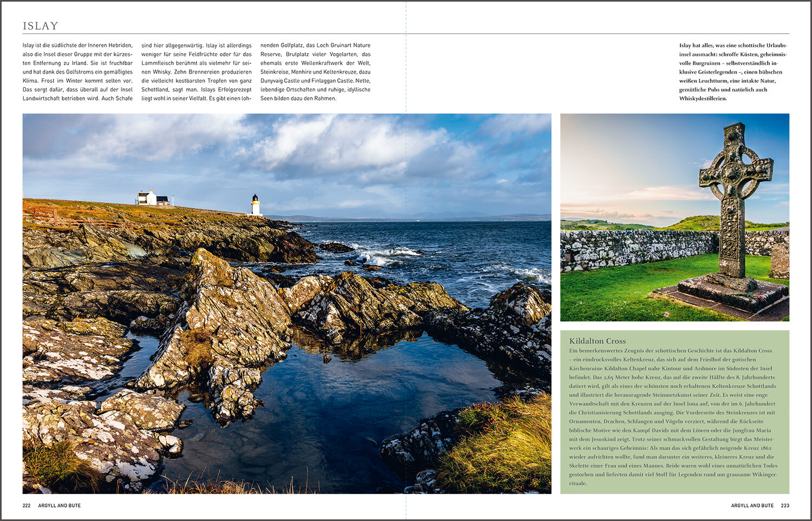Screen dimensions: 812x521
Task: Click the white lighthouse in the photo
Action: [255, 205]
